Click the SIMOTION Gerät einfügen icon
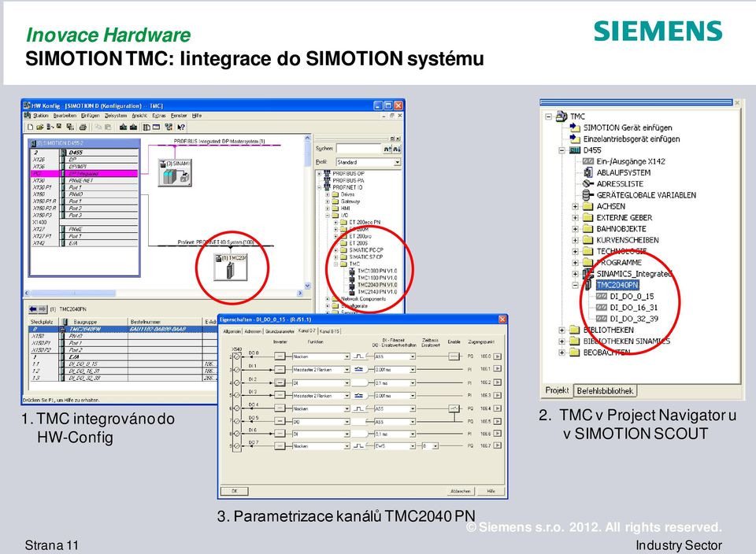Viewport: 756px width, 554px height. [575, 127]
